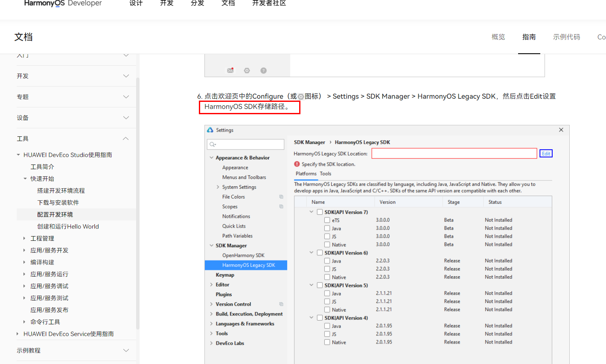Open the 开发者社区 top navigation menu
The height and width of the screenshot is (364, 606).
269,3
